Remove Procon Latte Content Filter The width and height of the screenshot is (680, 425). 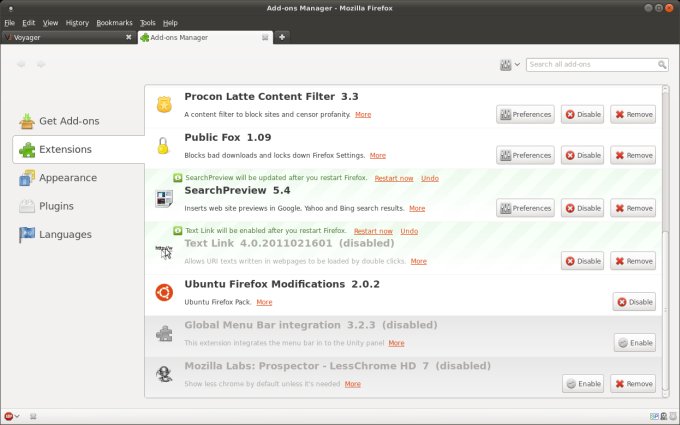pyautogui.click(x=633, y=114)
